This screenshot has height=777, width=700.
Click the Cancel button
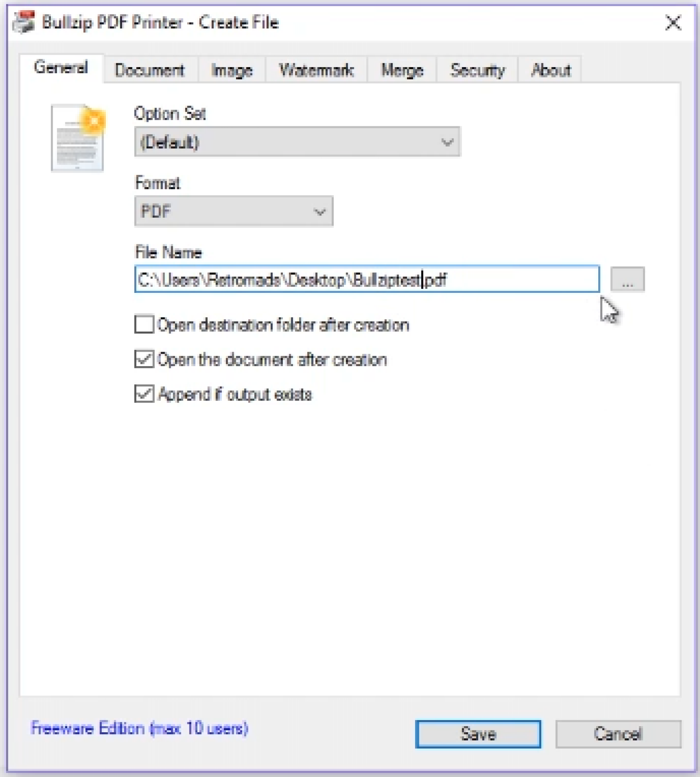point(618,734)
